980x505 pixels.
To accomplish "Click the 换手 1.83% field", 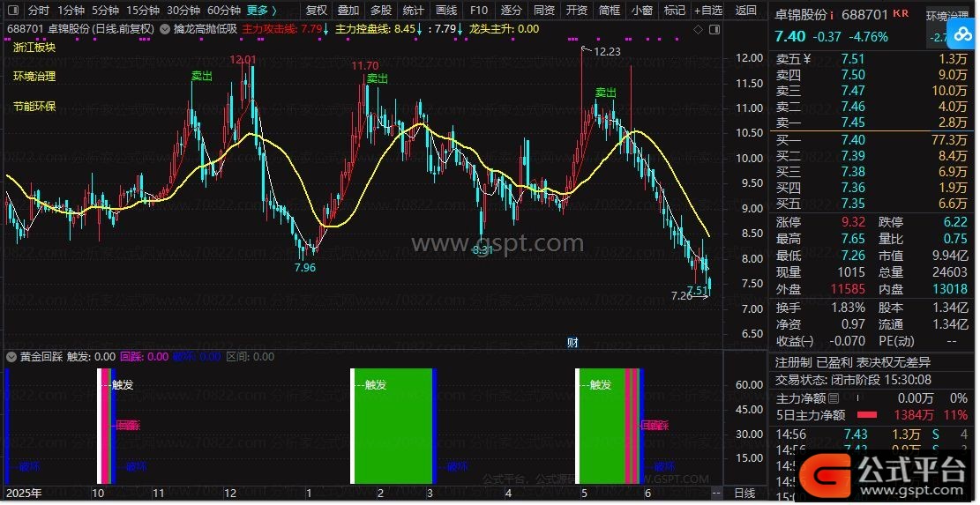I will click(821, 308).
